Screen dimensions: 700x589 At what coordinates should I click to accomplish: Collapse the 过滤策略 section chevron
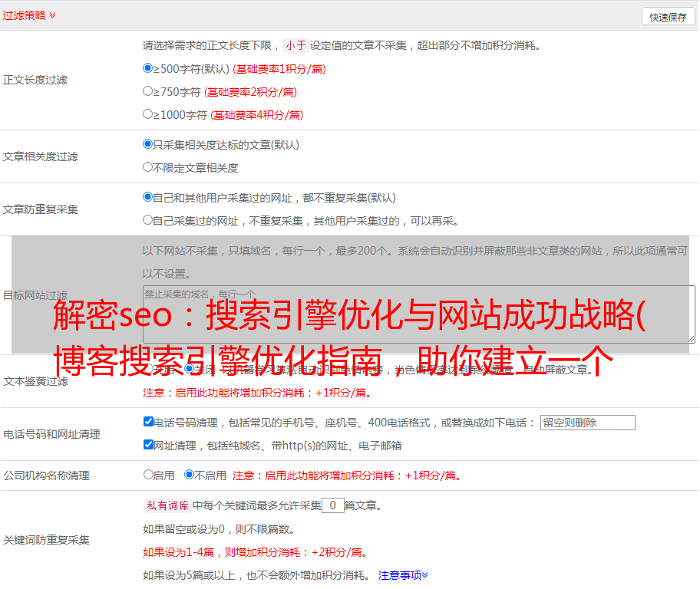[52, 15]
